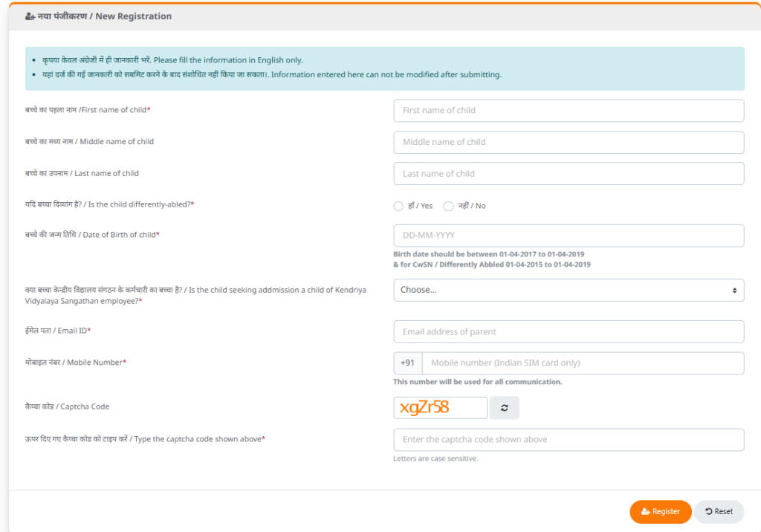Click the Email address of parent field
The width and height of the screenshot is (761, 532).
(569, 332)
